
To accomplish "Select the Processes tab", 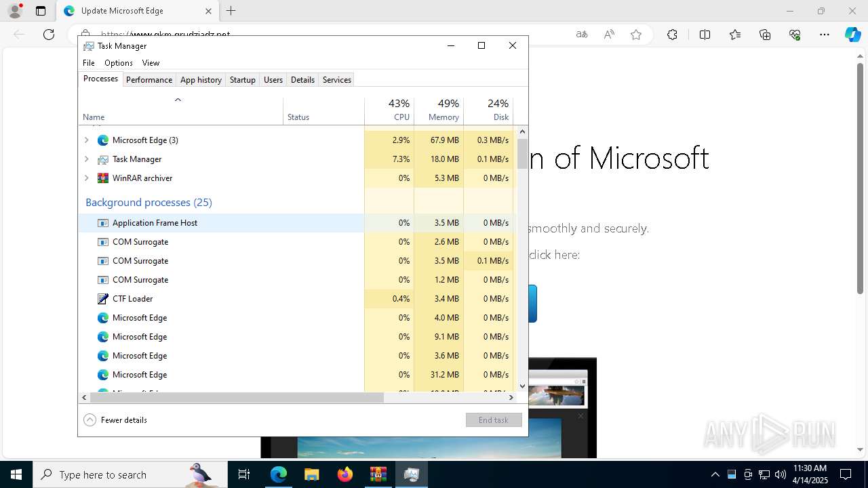I will [100, 79].
